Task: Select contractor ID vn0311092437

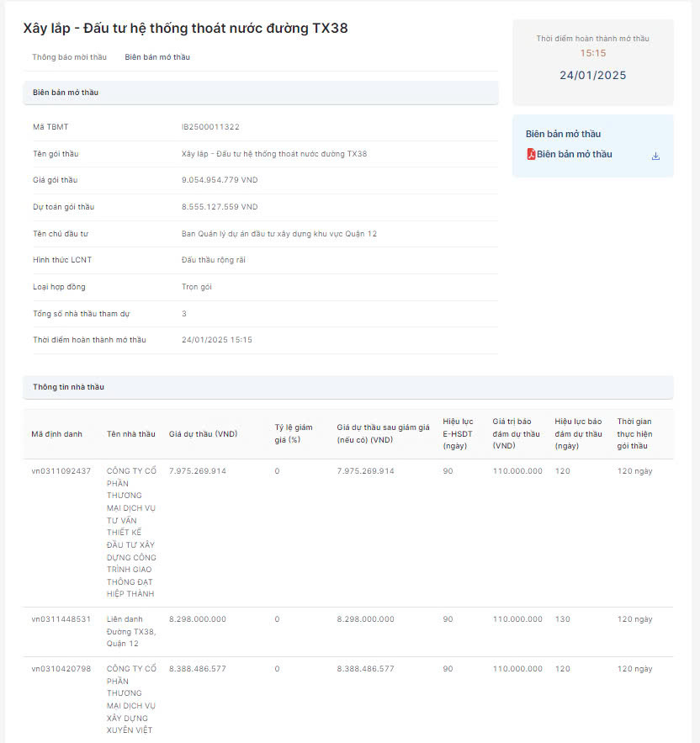Action: pyautogui.click(x=61, y=471)
